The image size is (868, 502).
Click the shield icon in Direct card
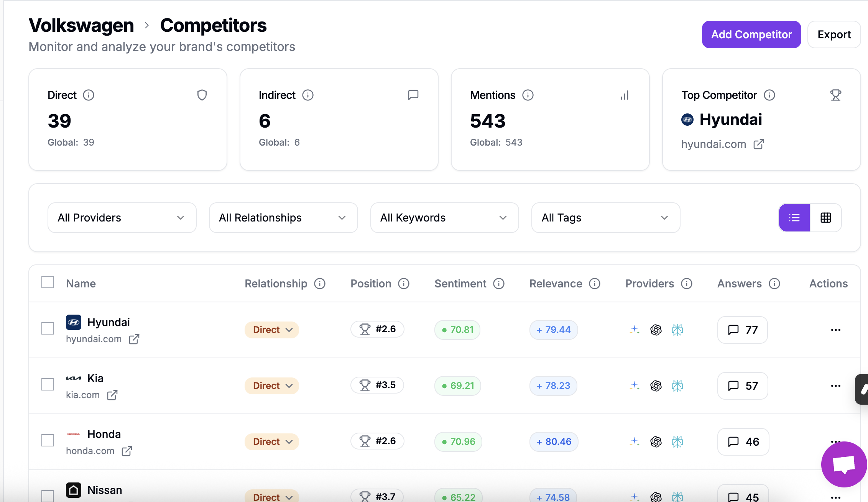[x=202, y=95]
